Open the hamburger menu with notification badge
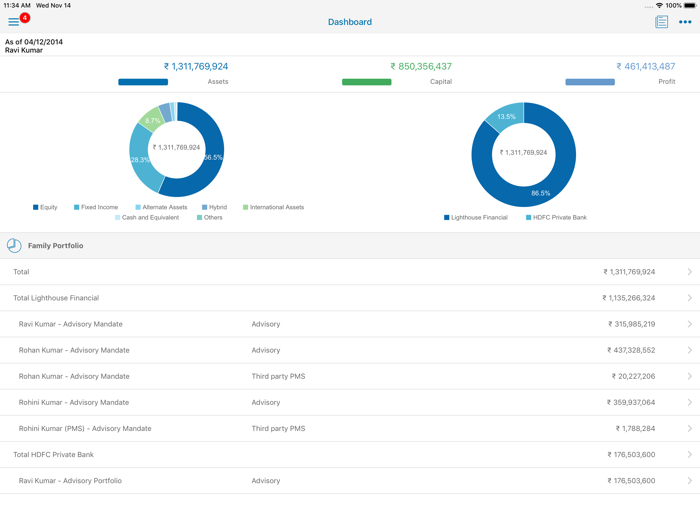This screenshot has width=700, height=525. tap(14, 22)
